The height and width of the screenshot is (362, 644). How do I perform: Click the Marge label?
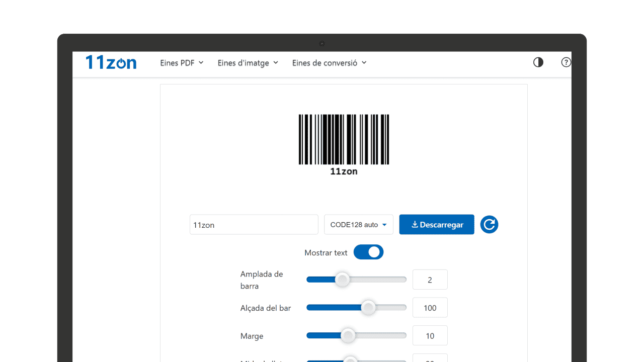pos(252,336)
